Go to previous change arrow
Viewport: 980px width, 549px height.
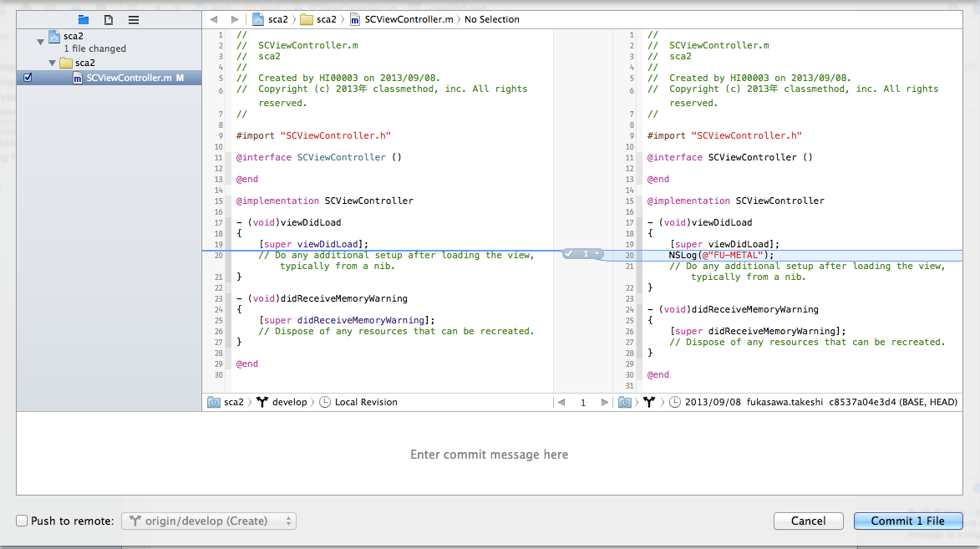tap(561, 402)
